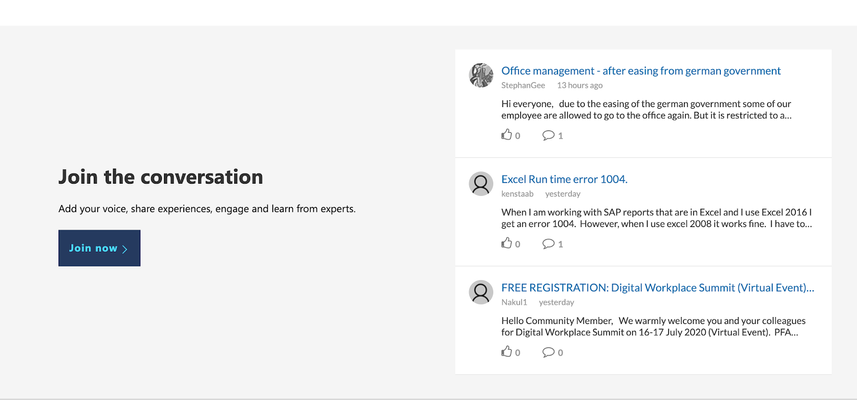The width and height of the screenshot is (857, 400).
Task: Click StephanGee's profile avatar
Action: 481,75
